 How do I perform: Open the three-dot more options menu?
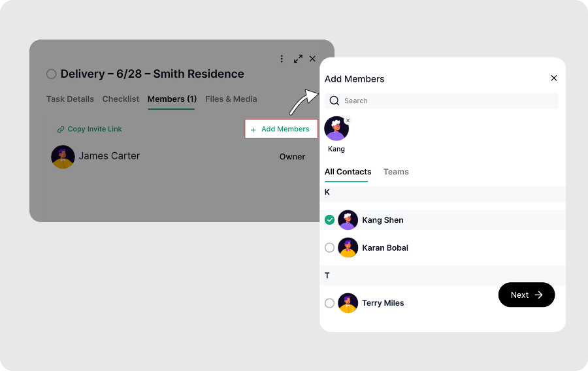(x=282, y=59)
